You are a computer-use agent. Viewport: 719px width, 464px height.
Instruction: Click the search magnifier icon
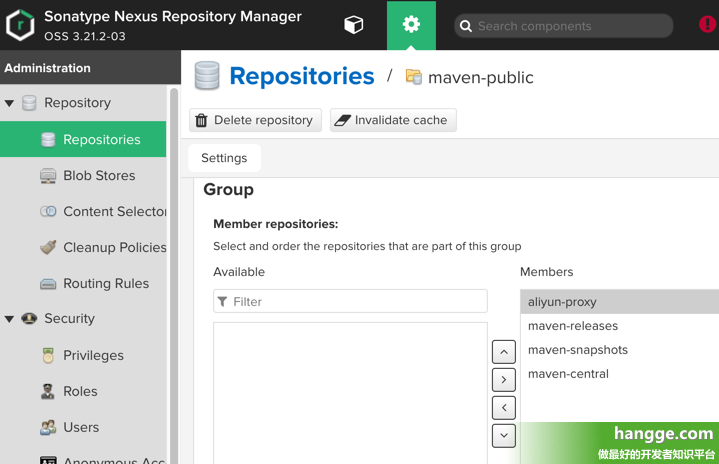click(x=465, y=26)
